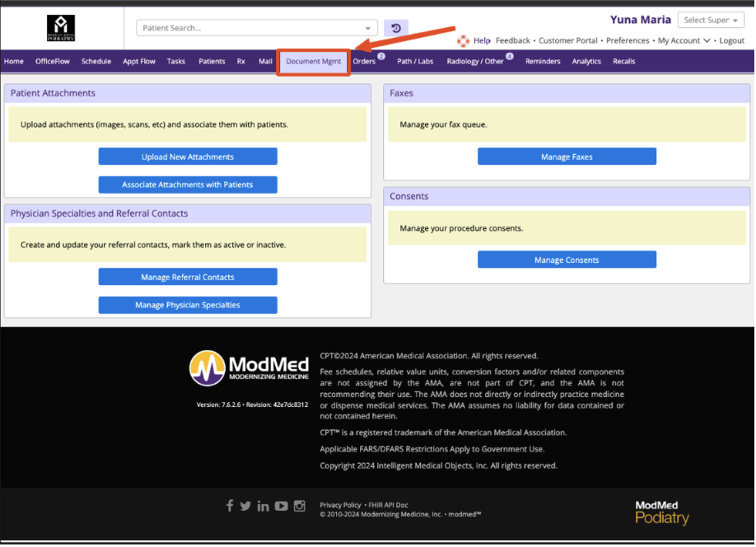Open the Tasks tab
Viewport: 756px width, 547px height.
[176, 61]
